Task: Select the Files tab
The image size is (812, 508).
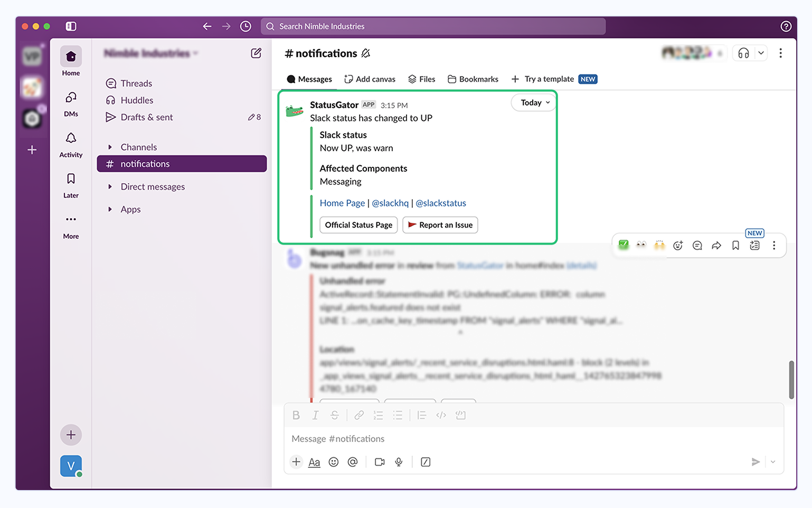Action: 421,79
